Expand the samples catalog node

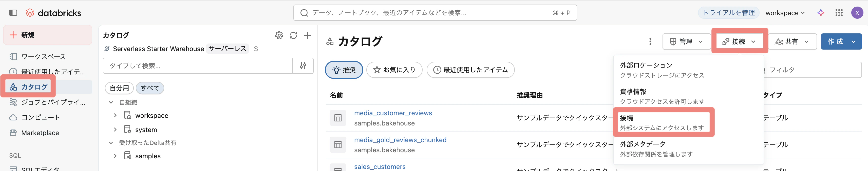click(x=115, y=156)
